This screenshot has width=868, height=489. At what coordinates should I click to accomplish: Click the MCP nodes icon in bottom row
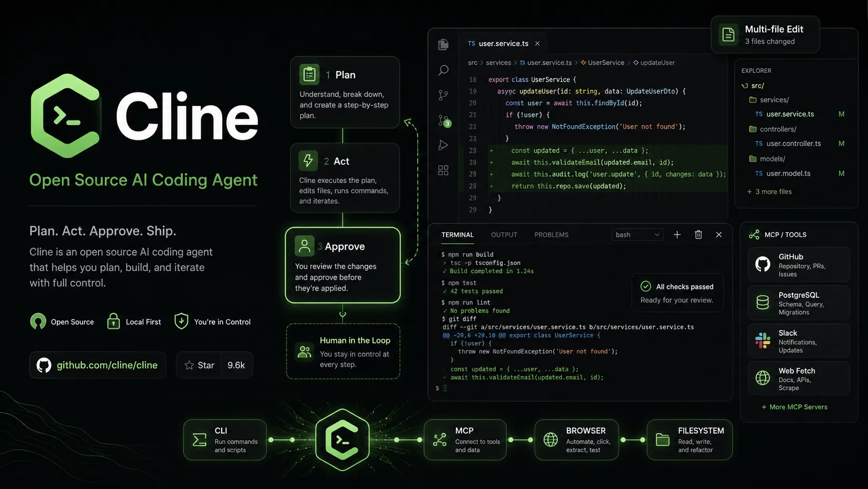[x=440, y=440]
